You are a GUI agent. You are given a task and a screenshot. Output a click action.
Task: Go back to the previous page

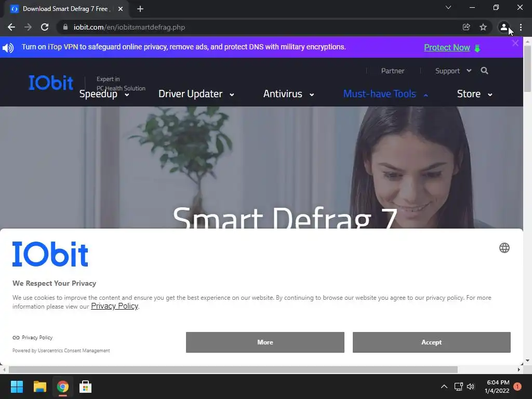coord(11,27)
